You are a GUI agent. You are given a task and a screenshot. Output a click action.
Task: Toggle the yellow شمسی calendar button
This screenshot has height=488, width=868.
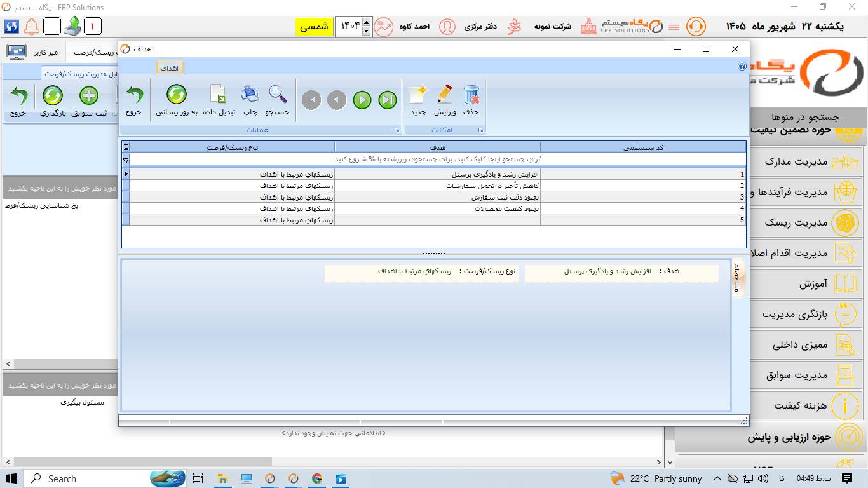[x=314, y=27]
